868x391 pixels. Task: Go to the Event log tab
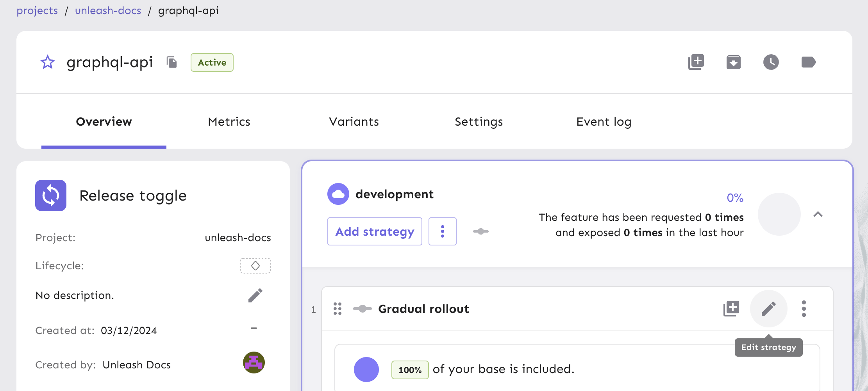[x=604, y=122]
